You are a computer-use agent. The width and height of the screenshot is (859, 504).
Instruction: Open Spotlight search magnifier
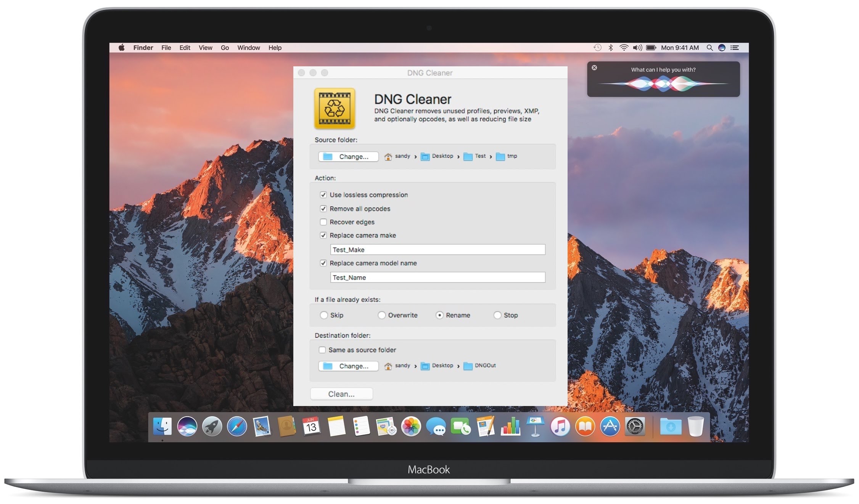[x=709, y=48]
